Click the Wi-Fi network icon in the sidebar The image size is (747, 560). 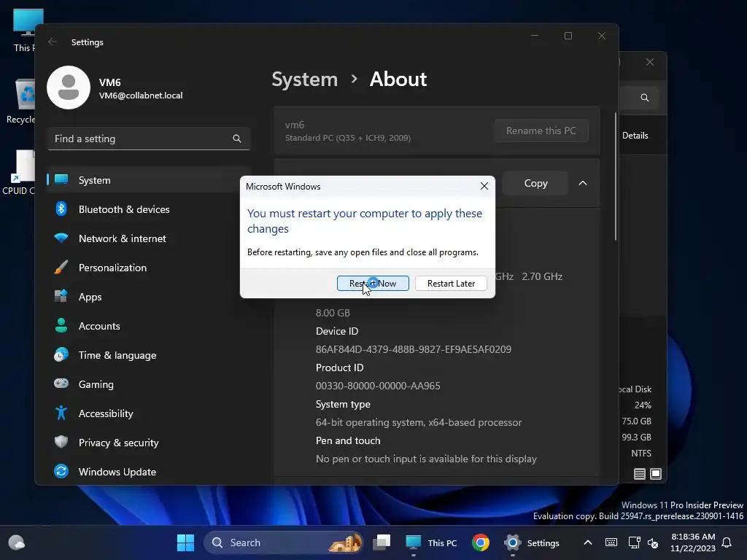(61, 238)
